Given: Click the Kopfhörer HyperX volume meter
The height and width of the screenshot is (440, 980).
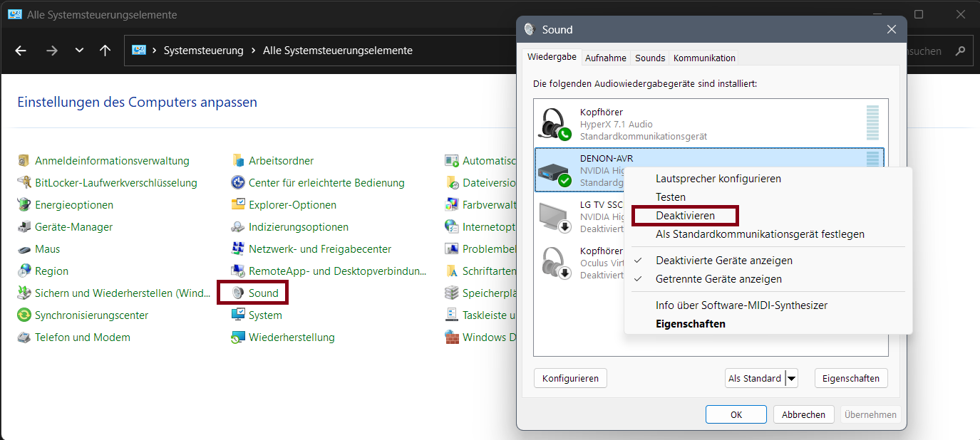Looking at the screenshot, I should click(x=872, y=122).
